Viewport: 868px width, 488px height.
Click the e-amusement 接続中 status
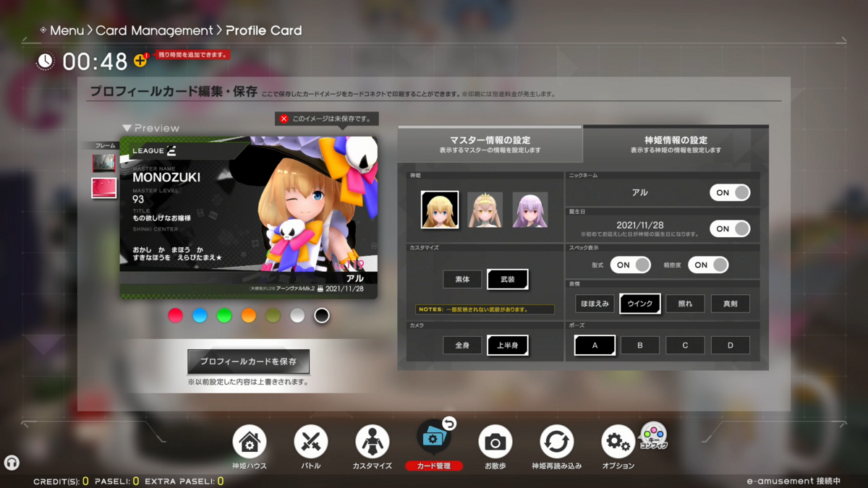pos(793,481)
